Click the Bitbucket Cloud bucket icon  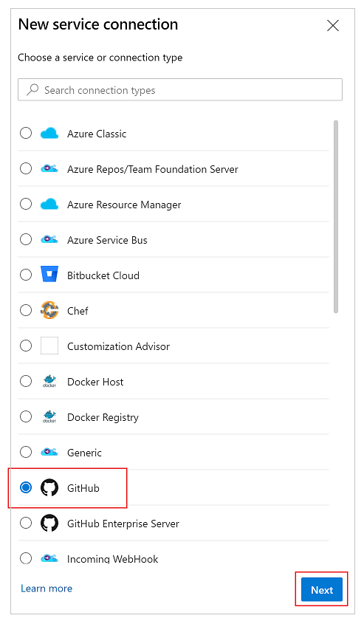click(49, 274)
